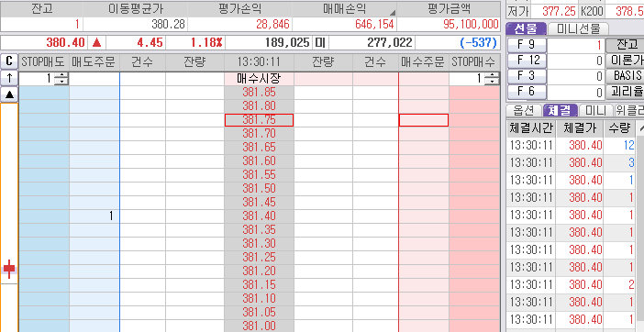644x332 pixels.
Task: Click the 13:30:11 time header
Action: (x=259, y=62)
